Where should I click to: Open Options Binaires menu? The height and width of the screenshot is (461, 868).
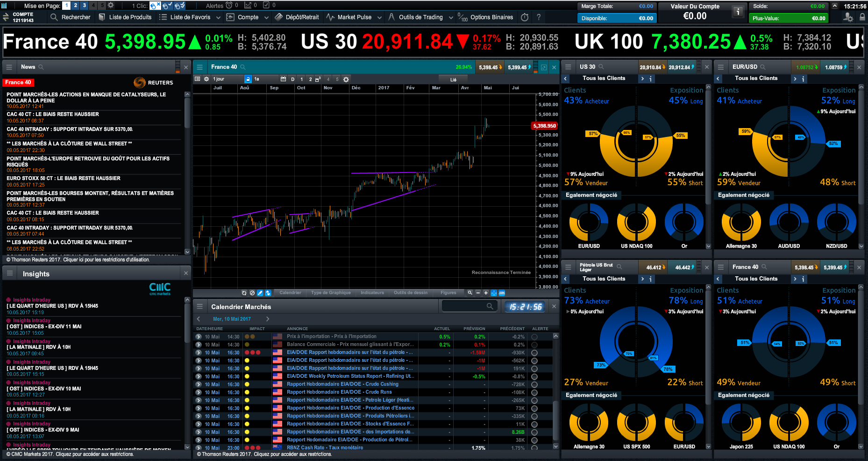click(485, 17)
